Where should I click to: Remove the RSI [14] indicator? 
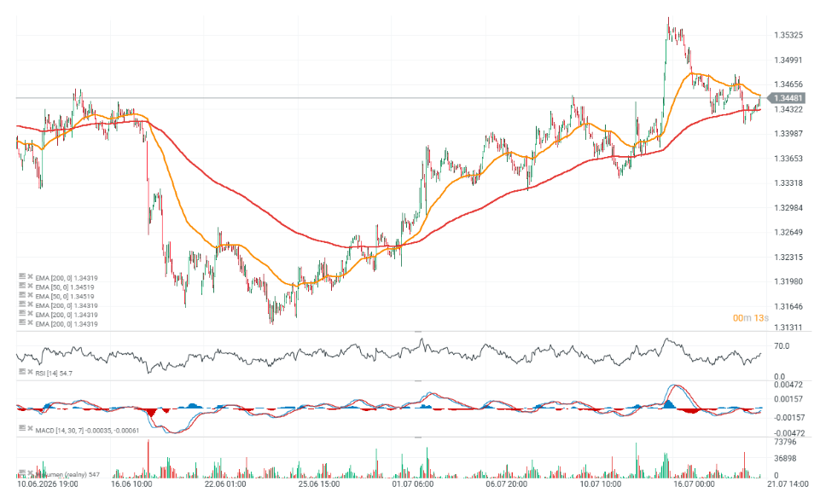pos(31,372)
